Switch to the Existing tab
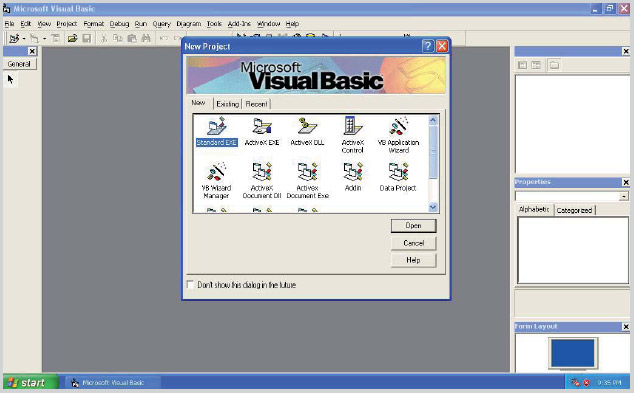635x393 pixels. pyautogui.click(x=228, y=104)
